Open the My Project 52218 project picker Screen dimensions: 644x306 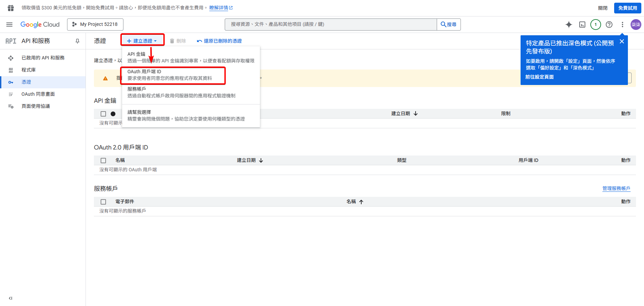click(x=95, y=24)
